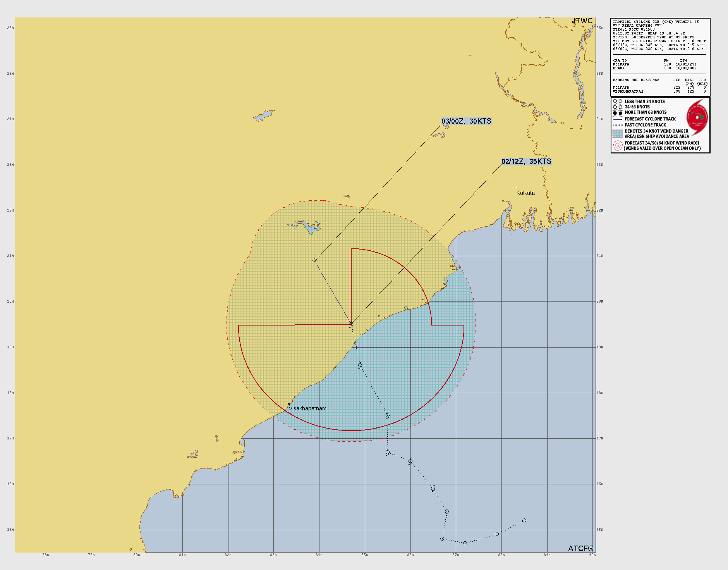Click the ATCF label at map bottom right

pos(580,548)
